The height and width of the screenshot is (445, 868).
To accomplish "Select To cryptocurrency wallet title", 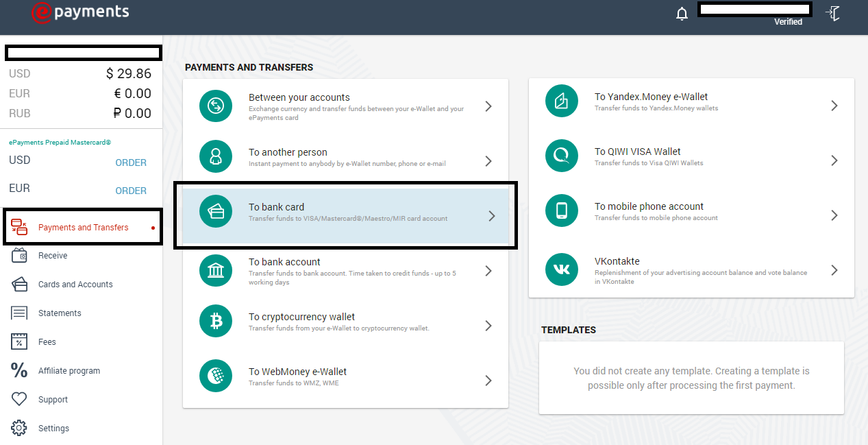I will pyautogui.click(x=301, y=317).
